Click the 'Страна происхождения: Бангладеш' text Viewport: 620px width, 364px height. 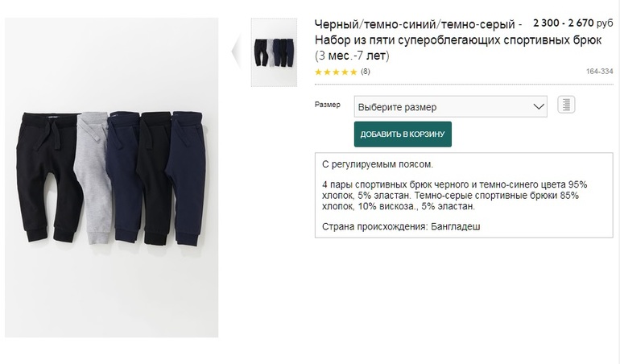click(400, 226)
